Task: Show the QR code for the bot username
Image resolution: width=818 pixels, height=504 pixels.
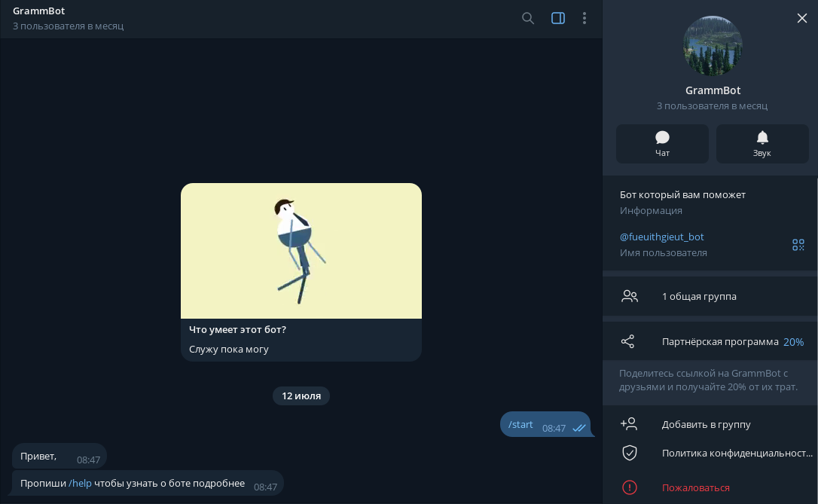Action: click(798, 245)
